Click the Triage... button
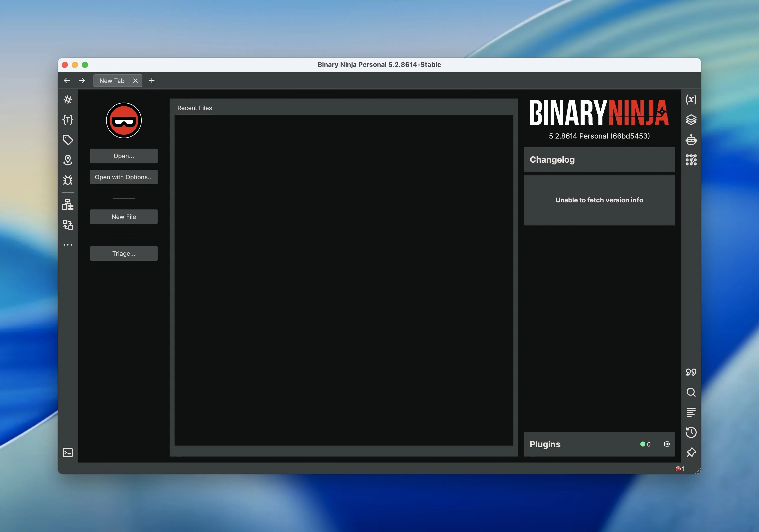Image resolution: width=759 pixels, height=532 pixels. (124, 253)
